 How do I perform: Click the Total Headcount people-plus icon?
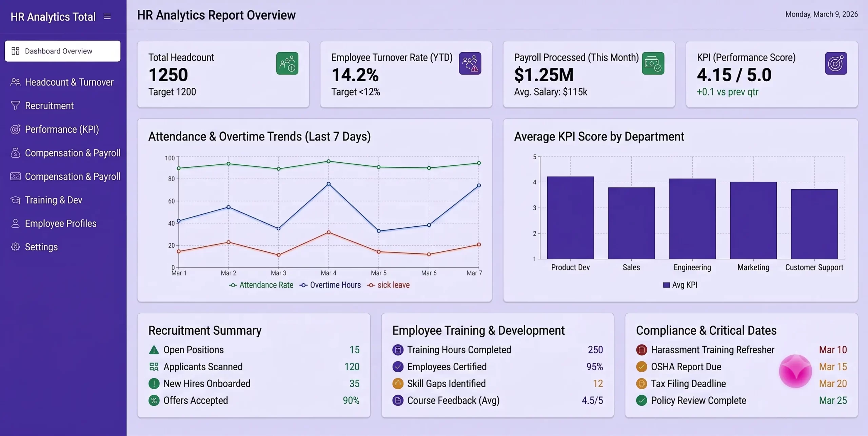[287, 63]
